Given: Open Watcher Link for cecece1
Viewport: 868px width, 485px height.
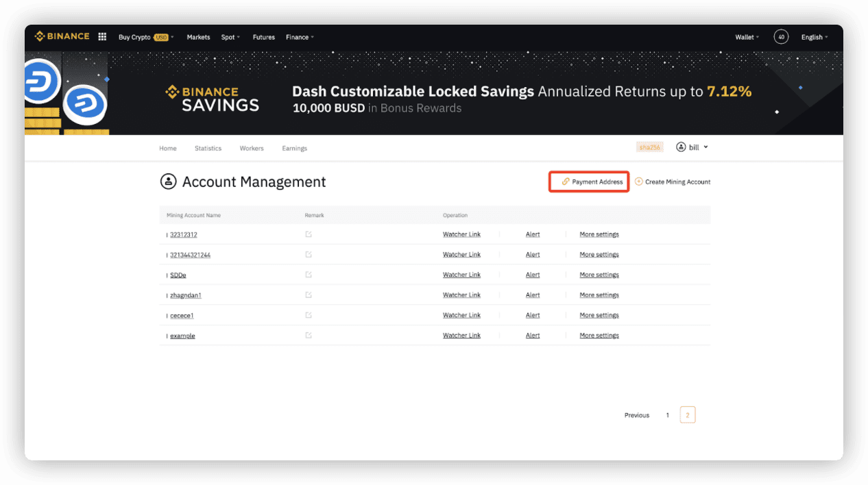Looking at the screenshot, I should [x=461, y=315].
